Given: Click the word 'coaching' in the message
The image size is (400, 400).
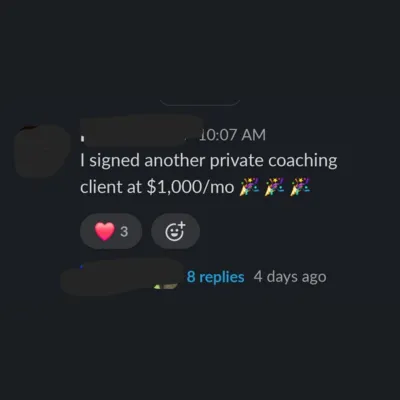Looking at the screenshot, I should (303, 161).
